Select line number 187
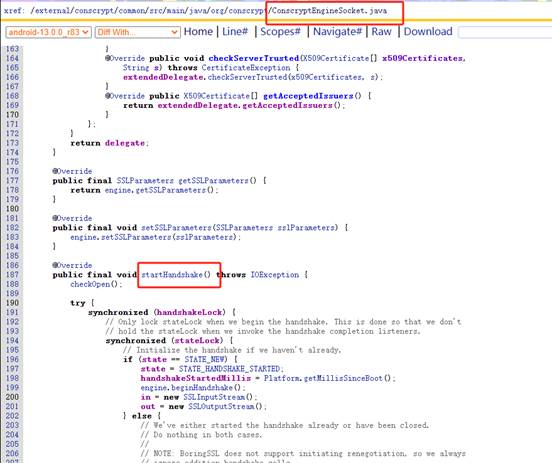552x463 pixels. click(x=12, y=275)
